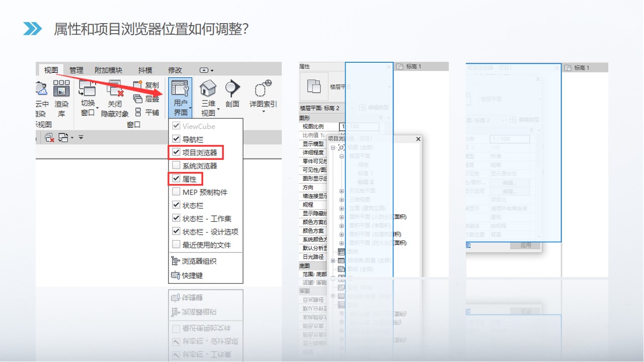Toggle the 状态栏 - 工作集 checkbox
This screenshot has width=644, height=362.
point(176,218)
